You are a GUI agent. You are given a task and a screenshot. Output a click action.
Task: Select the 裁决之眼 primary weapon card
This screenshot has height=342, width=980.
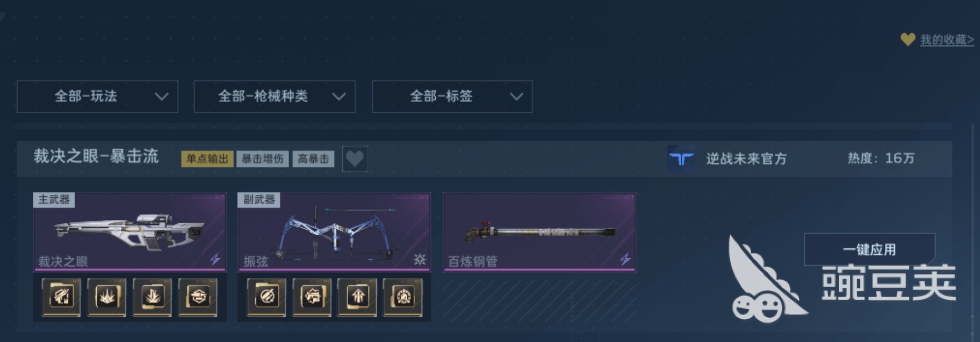point(129,232)
